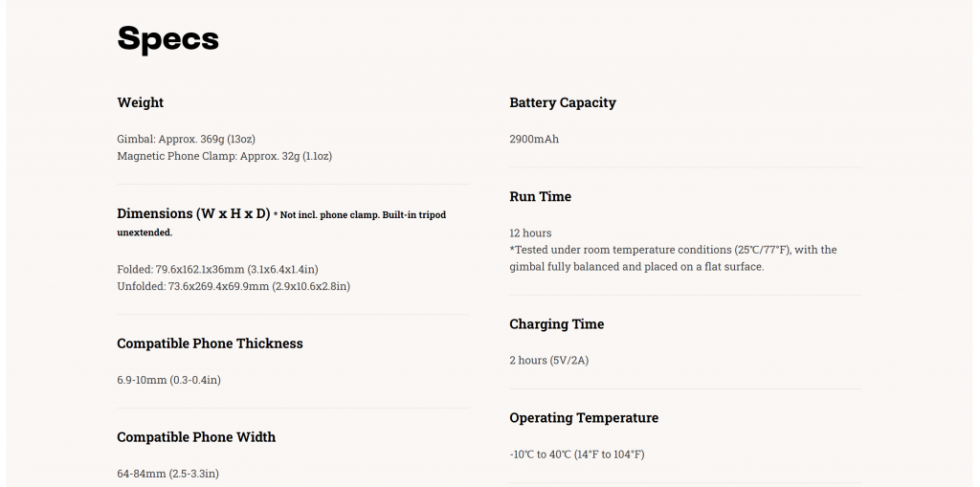The image size is (980, 487).
Task: Select the Run Time heading
Action: [540, 196]
